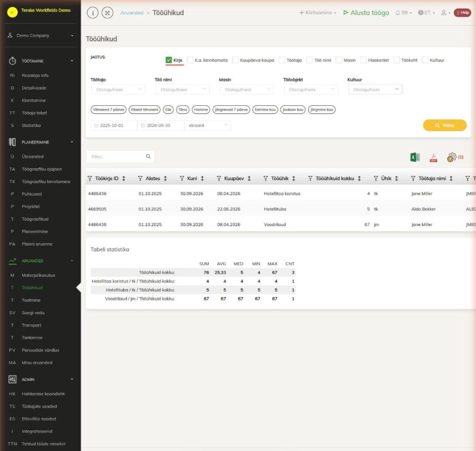Go to Materjalikasutus report
The height and width of the screenshot is (451, 476).
38,275
